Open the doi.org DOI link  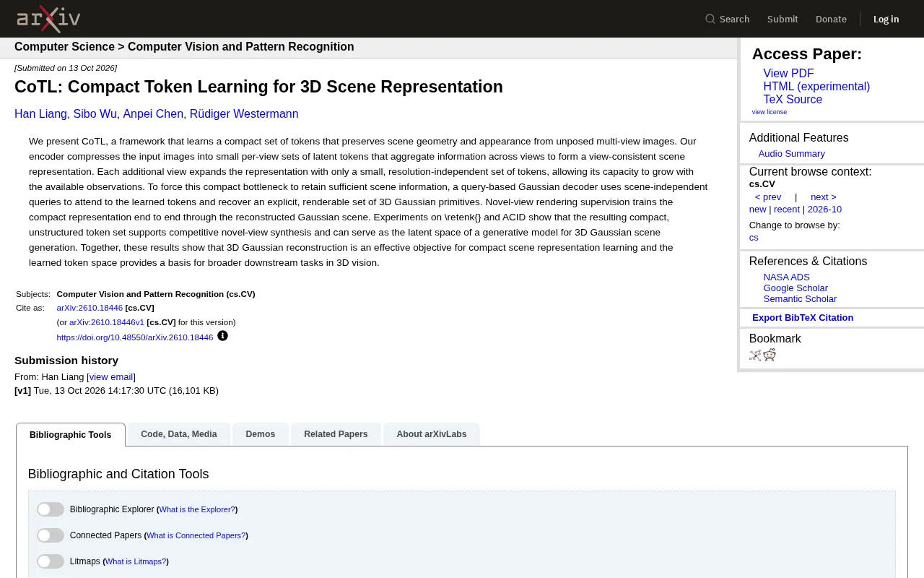click(x=135, y=337)
